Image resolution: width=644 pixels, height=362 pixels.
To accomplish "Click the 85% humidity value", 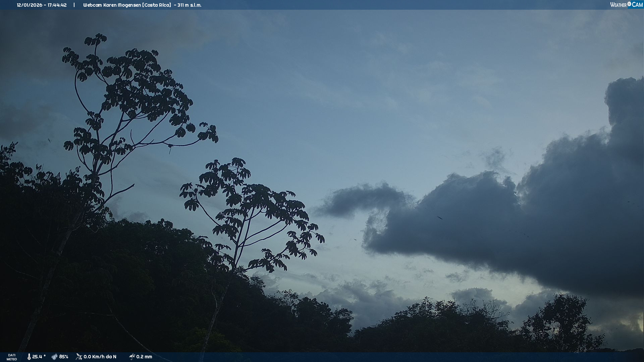I will tap(64, 357).
